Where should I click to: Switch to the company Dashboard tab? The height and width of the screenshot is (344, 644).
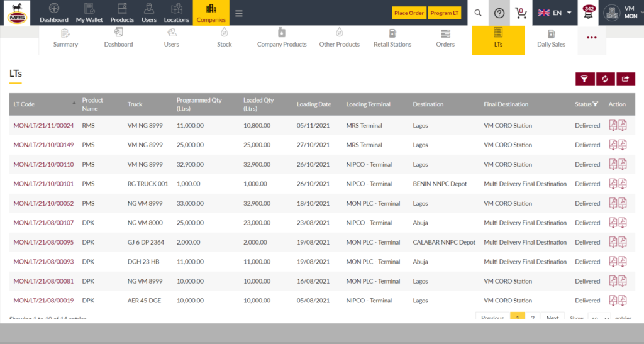[118, 40]
